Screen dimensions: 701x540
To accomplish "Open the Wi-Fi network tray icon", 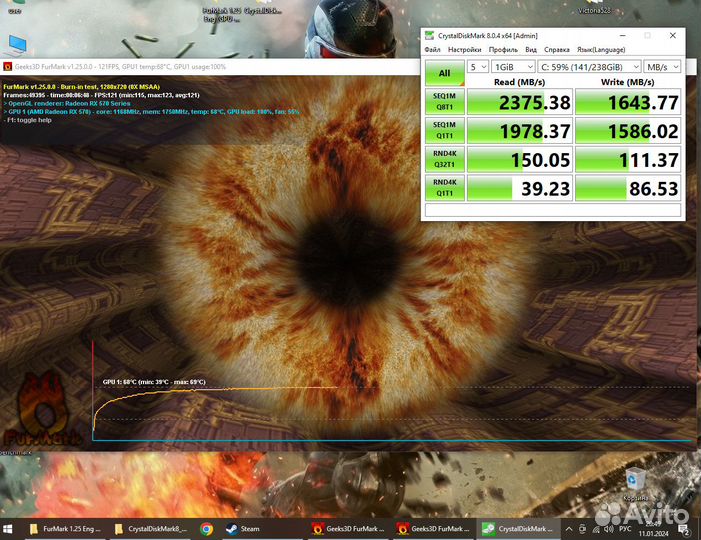I will click(x=595, y=529).
